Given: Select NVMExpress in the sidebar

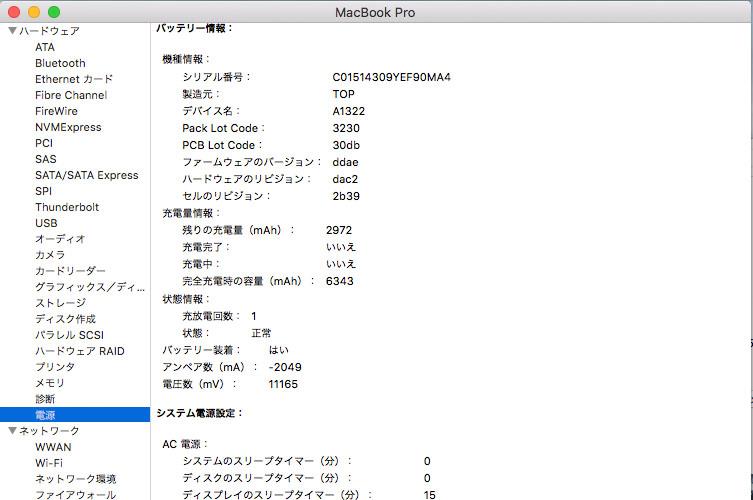Looking at the screenshot, I should point(68,127).
